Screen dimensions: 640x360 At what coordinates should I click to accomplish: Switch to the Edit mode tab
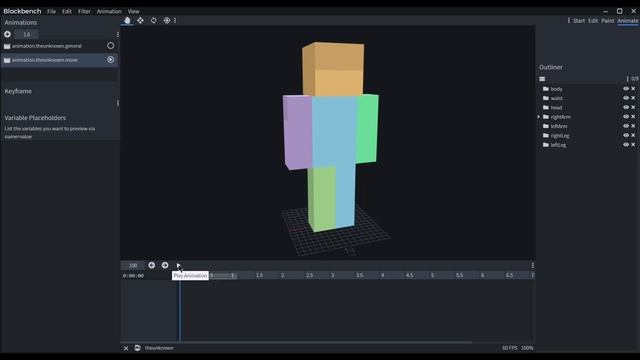(x=593, y=21)
